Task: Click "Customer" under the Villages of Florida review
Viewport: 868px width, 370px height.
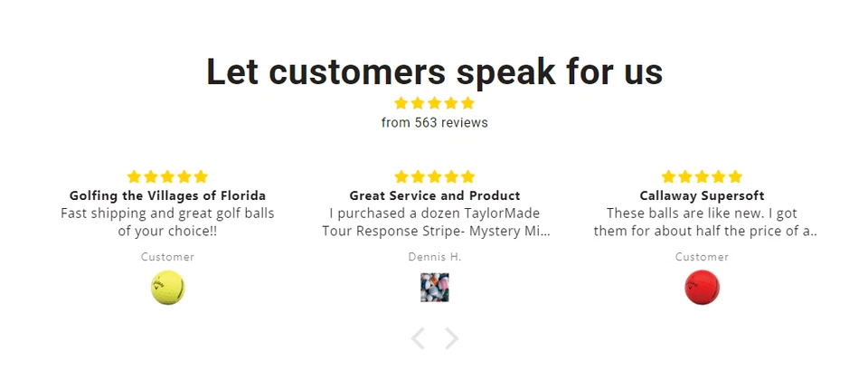Action: pyautogui.click(x=167, y=257)
